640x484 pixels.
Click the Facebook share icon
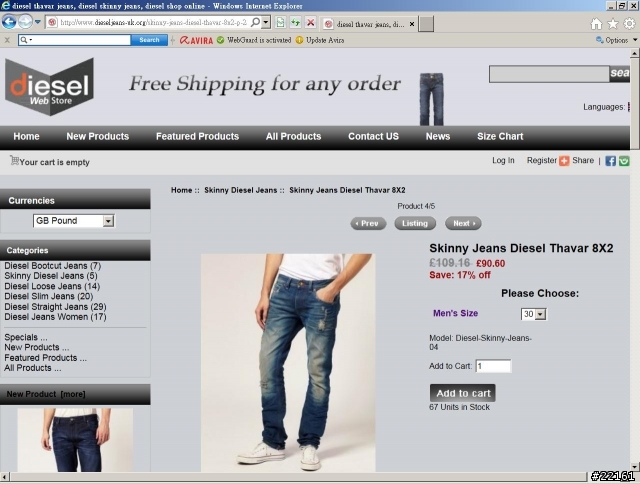tap(610, 161)
